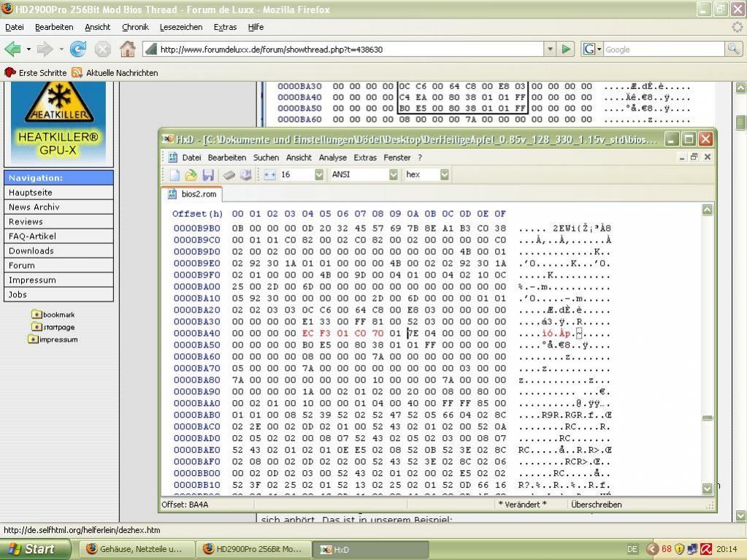Click the HxD document icon beside Datei menu

(172, 158)
